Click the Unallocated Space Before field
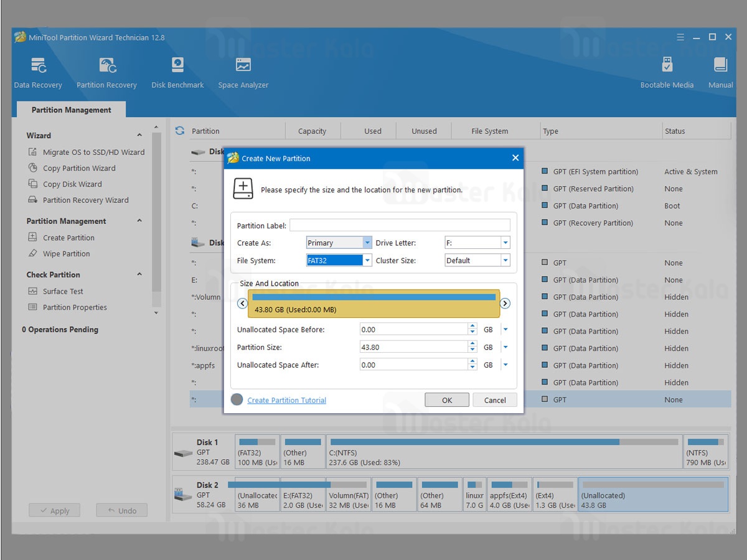This screenshot has width=747, height=560. pos(414,330)
